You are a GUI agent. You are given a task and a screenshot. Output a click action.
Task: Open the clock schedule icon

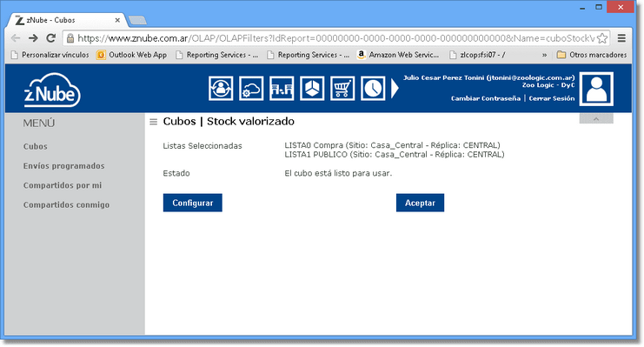pos(373,88)
